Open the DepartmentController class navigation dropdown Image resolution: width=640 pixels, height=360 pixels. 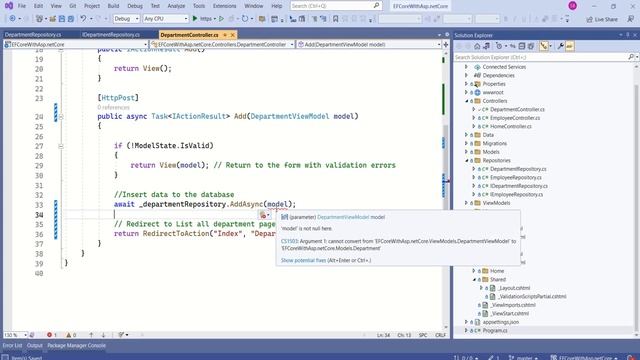(222, 44)
